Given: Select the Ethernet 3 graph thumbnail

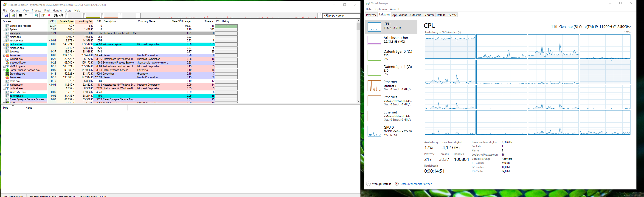Looking at the screenshot, I should point(374,86).
